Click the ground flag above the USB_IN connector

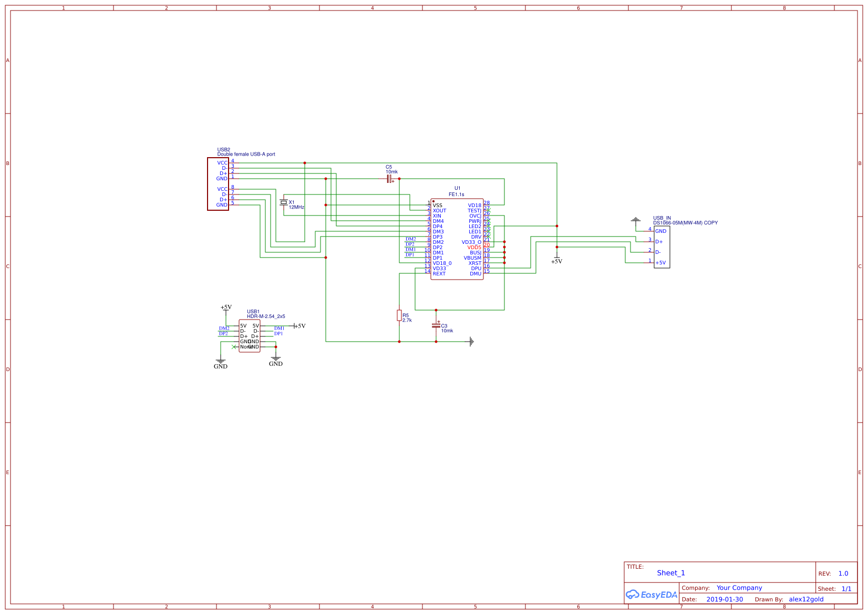[636, 219]
